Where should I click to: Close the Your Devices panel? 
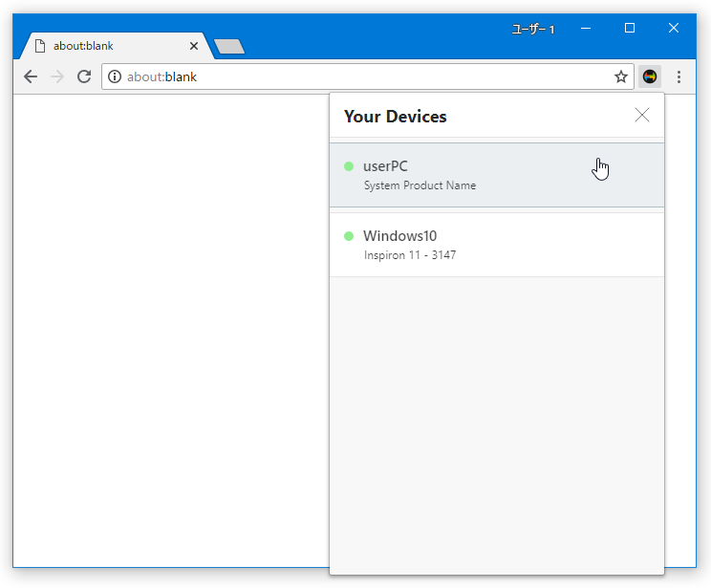click(641, 116)
